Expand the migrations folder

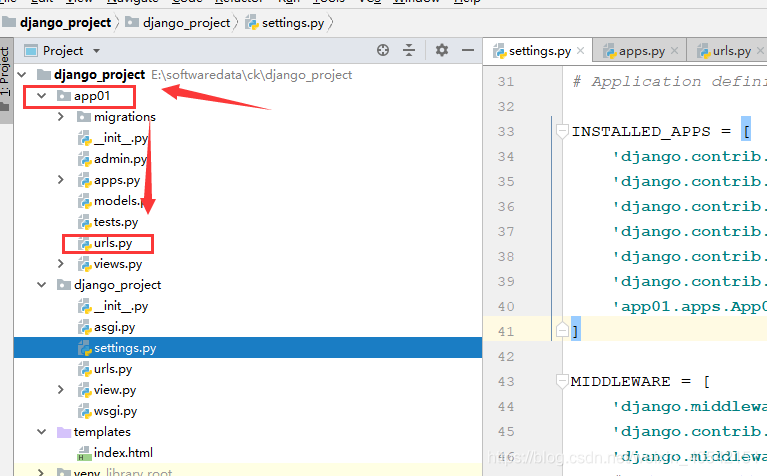click(x=61, y=117)
